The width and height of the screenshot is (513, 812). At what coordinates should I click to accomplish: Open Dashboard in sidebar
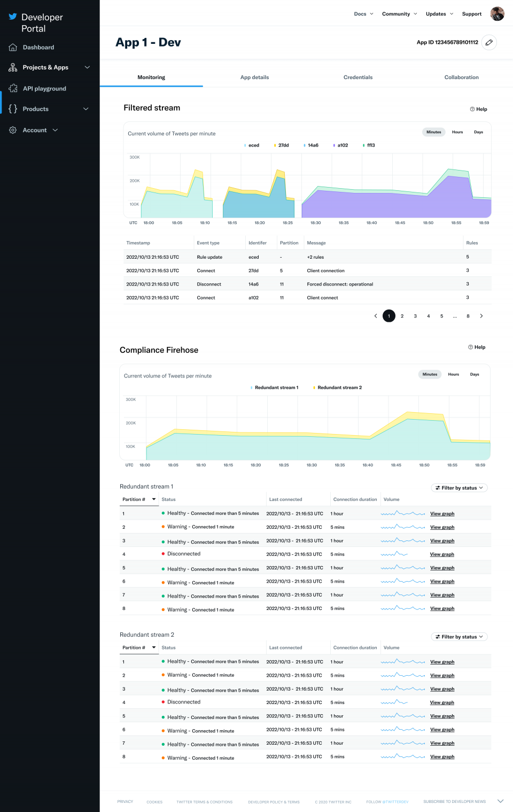pyautogui.click(x=38, y=48)
